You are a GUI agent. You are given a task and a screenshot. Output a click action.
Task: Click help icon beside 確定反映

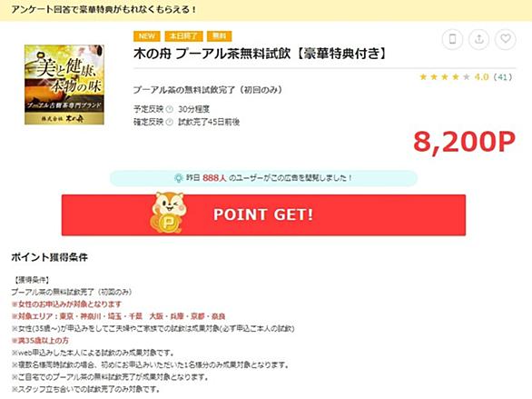(169, 122)
